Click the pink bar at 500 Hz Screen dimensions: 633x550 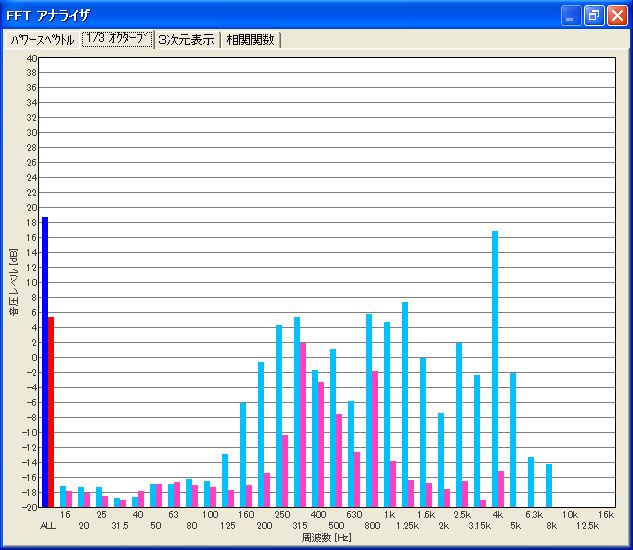tap(339, 460)
